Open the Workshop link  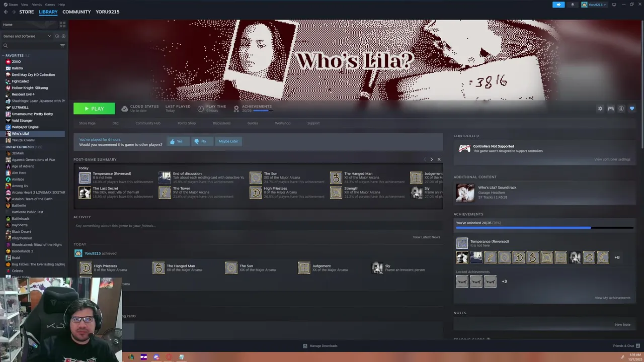point(283,123)
